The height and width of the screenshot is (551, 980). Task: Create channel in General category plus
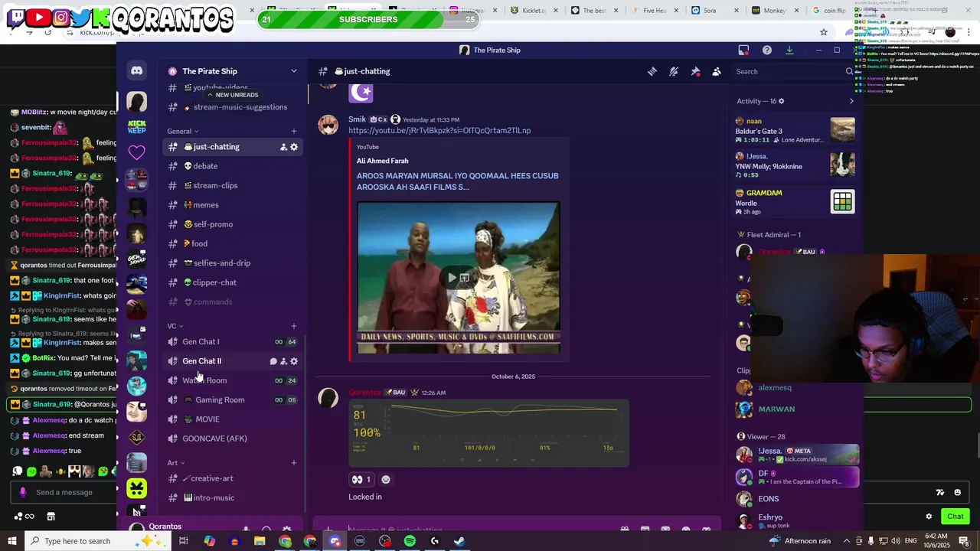coord(293,131)
